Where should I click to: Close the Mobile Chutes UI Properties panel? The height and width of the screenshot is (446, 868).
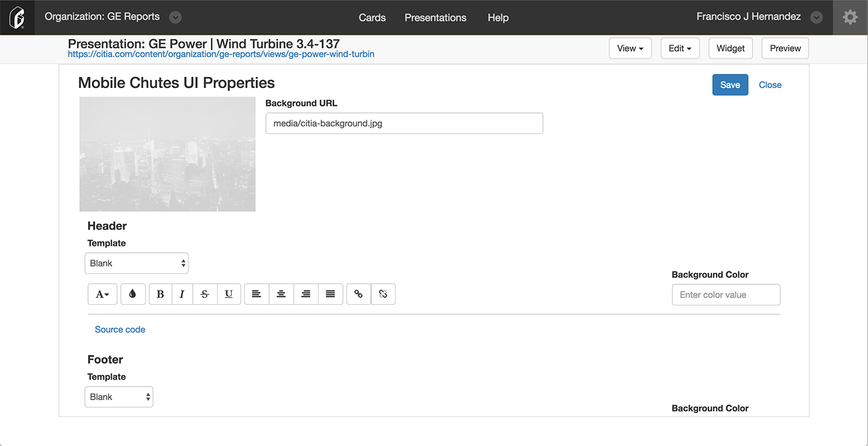[770, 85]
